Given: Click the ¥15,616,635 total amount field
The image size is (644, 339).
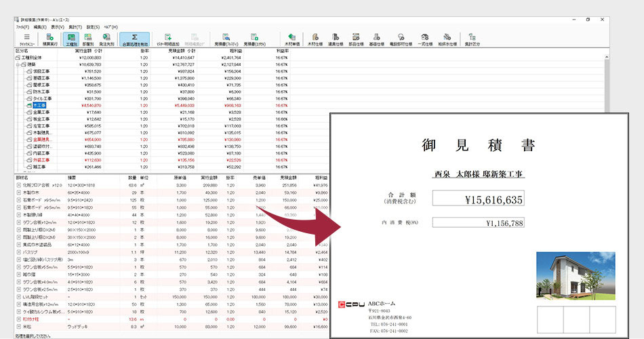Looking at the screenshot, I should [478, 198].
